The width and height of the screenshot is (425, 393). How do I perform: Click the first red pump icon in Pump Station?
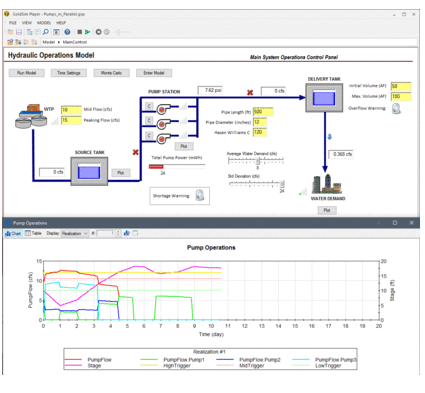163,109
